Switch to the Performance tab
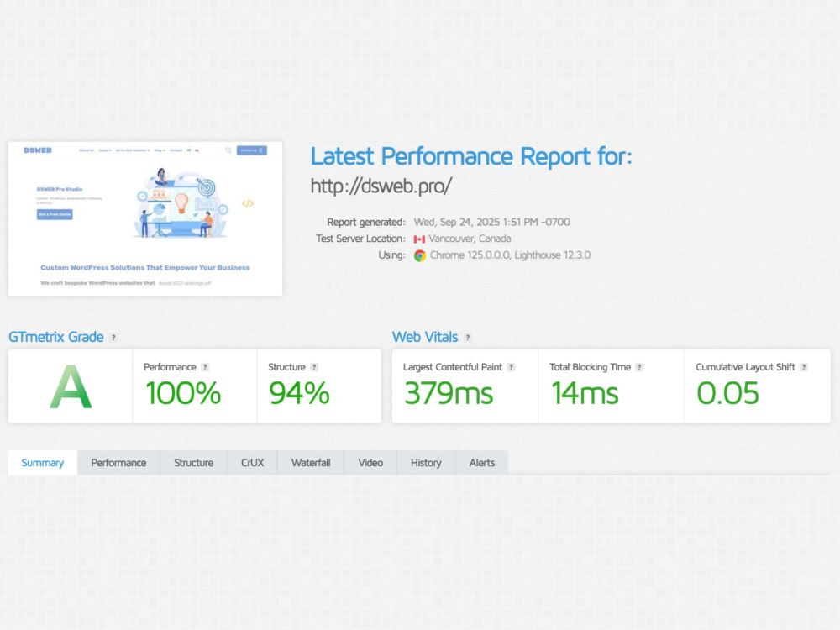The height and width of the screenshot is (630, 840). (x=118, y=462)
